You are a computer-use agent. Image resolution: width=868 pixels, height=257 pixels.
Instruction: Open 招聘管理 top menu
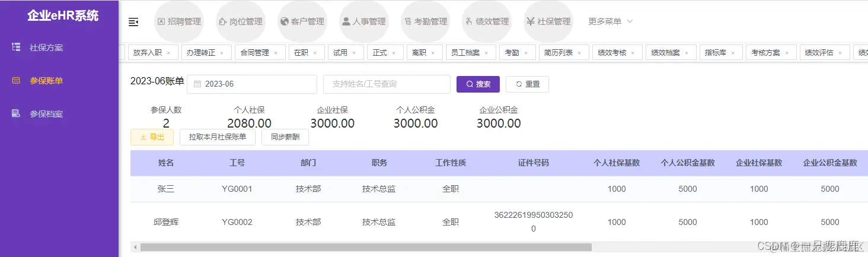click(x=178, y=21)
